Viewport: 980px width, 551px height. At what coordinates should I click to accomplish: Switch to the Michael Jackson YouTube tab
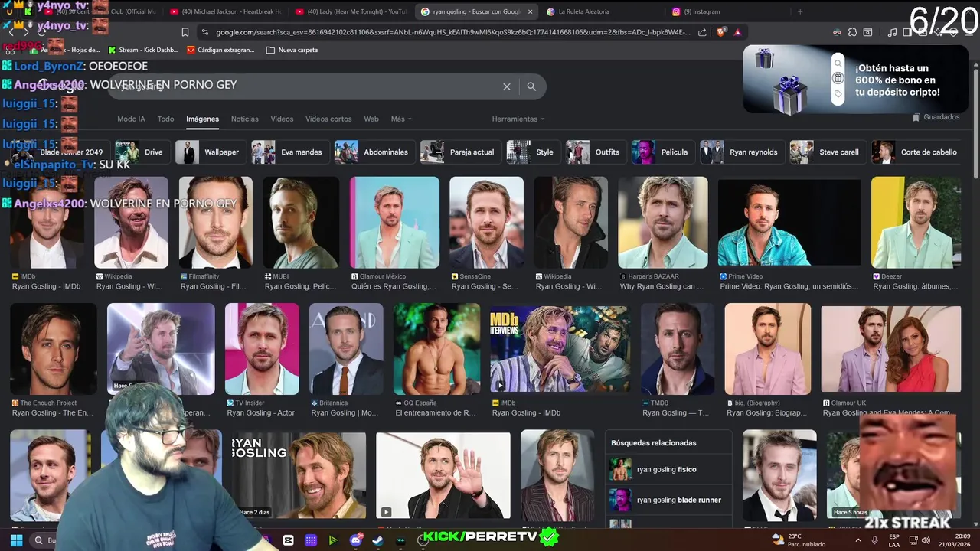coord(226,11)
